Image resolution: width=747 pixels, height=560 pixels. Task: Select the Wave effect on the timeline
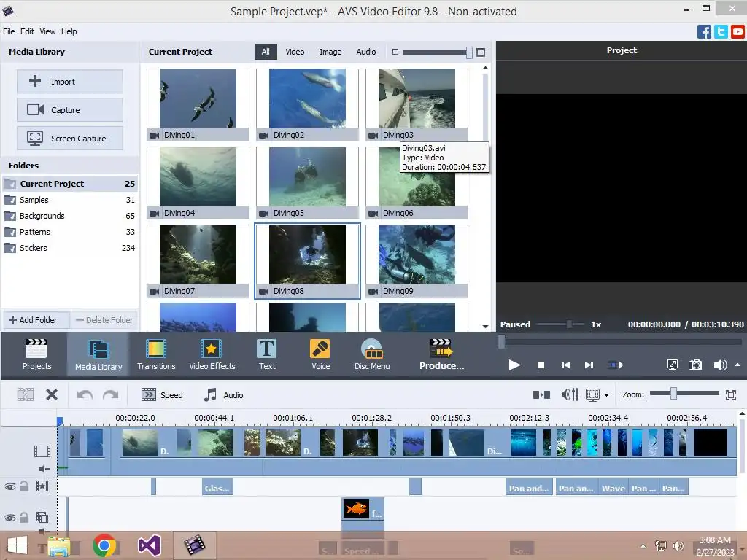613,488
